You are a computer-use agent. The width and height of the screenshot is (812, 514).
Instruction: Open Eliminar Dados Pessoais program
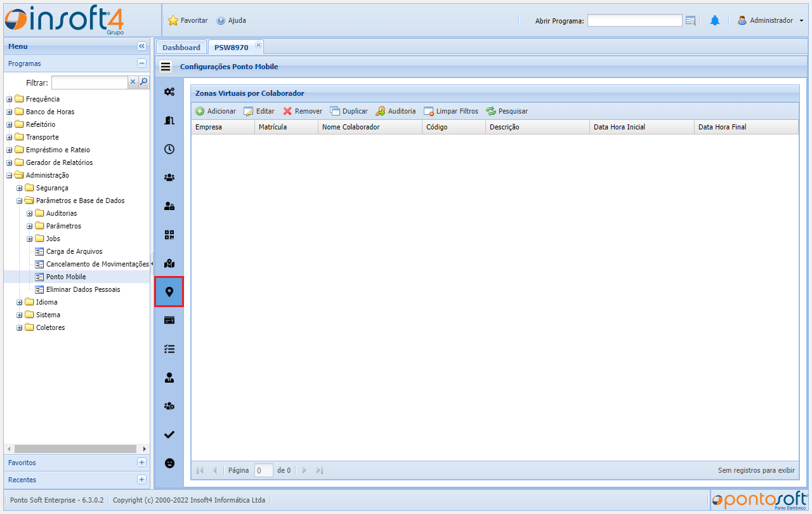tap(82, 289)
